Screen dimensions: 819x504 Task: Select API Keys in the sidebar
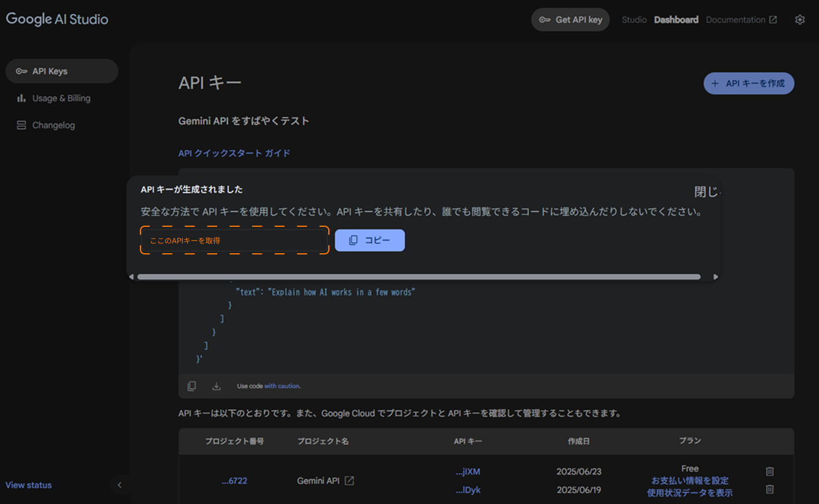62,71
